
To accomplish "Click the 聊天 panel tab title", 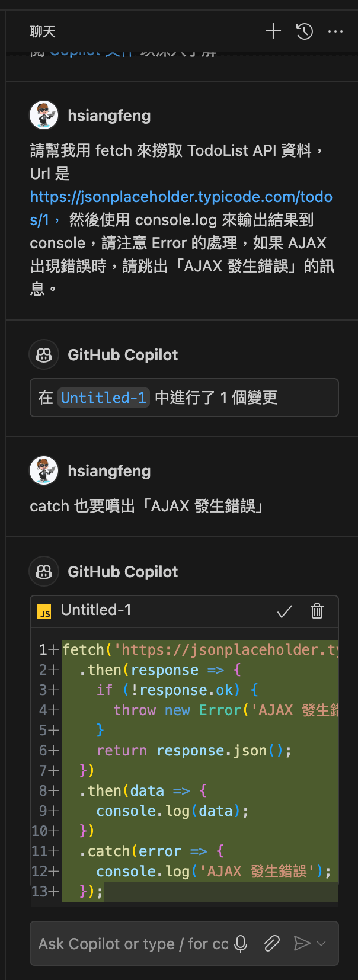I will point(43,31).
